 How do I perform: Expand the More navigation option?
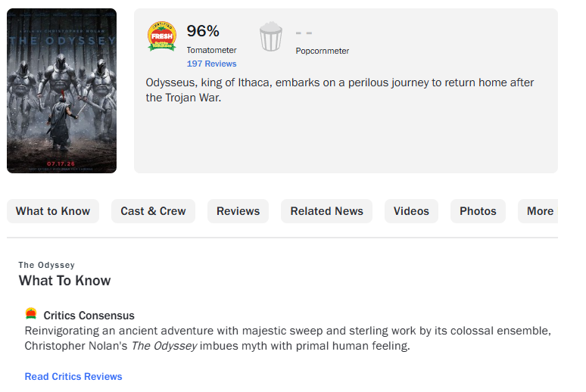click(538, 211)
